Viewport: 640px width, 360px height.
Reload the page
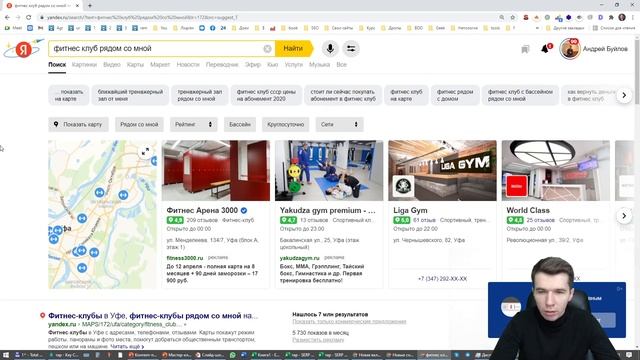[x=29, y=18]
